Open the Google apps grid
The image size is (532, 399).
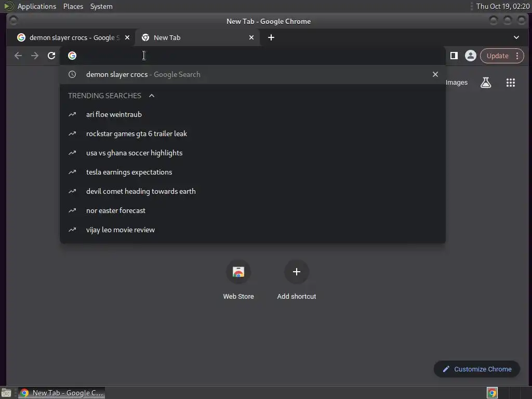[510, 83]
